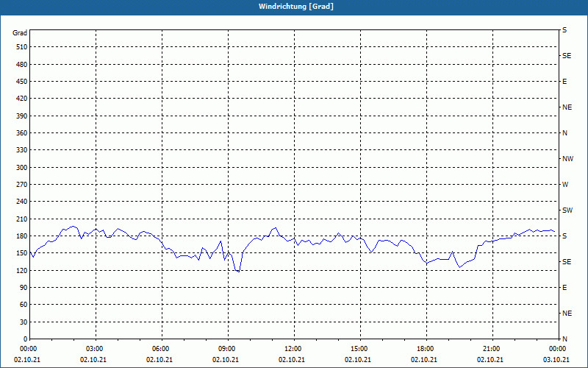The width and height of the screenshot is (588, 368).
Task: Click the SW compass label
Action: click(567, 210)
